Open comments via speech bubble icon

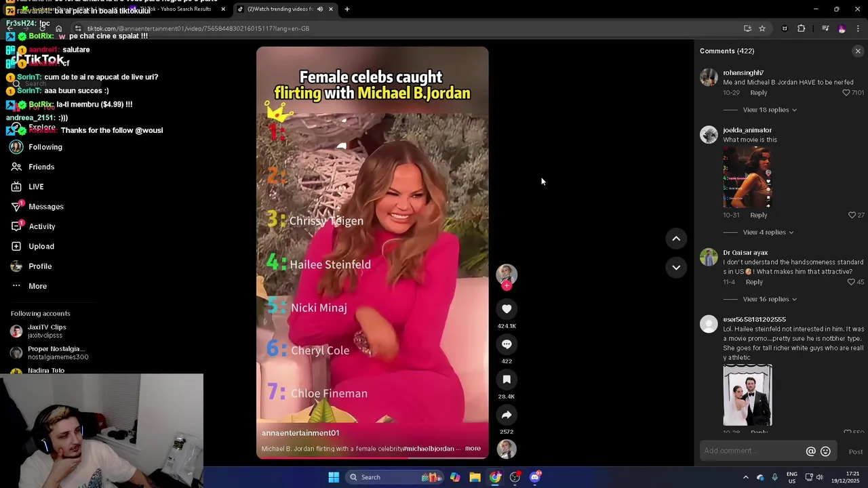507,344
